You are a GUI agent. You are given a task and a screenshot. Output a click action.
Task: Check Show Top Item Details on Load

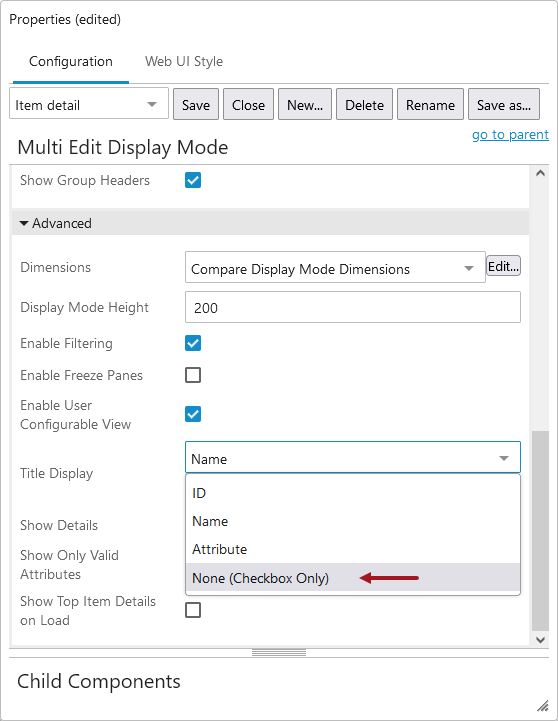193,610
